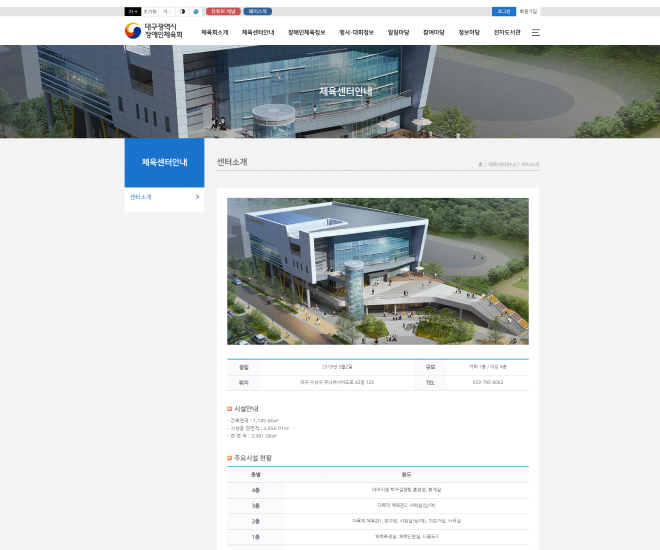
Task: Open the red YouTube channel button
Action: point(222,12)
